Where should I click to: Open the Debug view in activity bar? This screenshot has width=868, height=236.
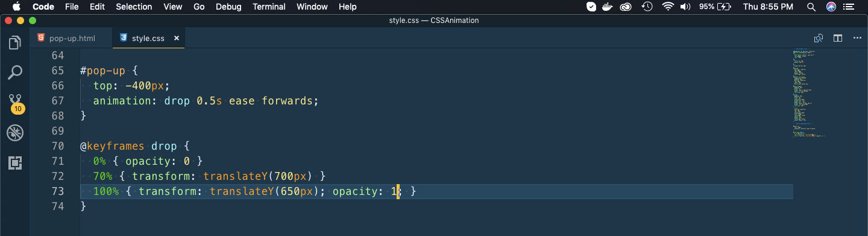(x=15, y=133)
